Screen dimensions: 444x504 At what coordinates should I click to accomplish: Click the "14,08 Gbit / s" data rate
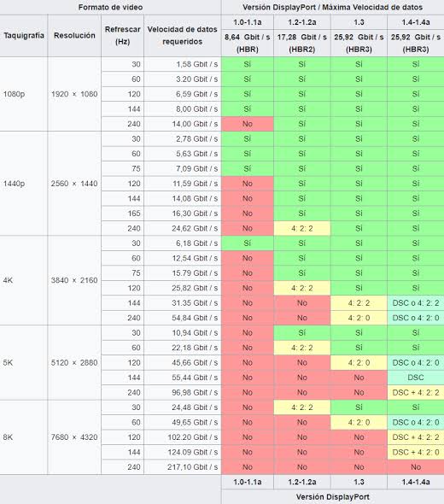pos(195,198)
